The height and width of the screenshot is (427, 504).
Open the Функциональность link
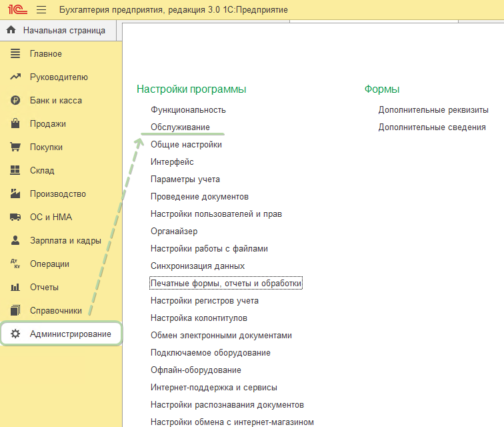click(188, 109)
